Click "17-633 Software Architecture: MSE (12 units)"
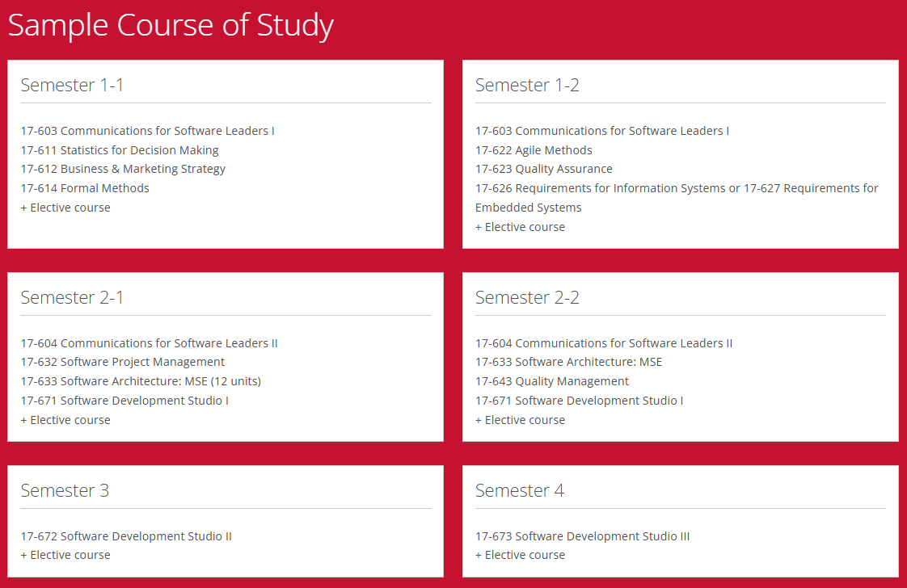The height and width of the screenshot is (588, 907). pyautogui.click(x=141, y=381)
